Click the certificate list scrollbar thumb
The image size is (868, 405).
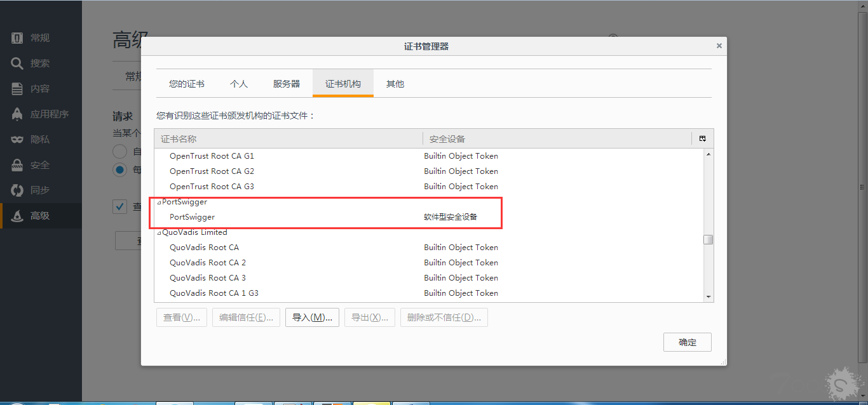[x=709, y=239]
